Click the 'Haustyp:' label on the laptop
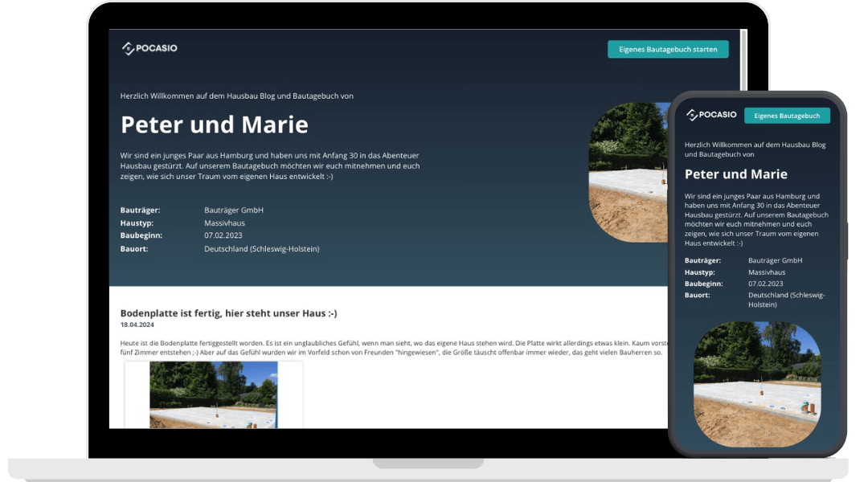Screen dimensions: 868x482 [137, 223]
